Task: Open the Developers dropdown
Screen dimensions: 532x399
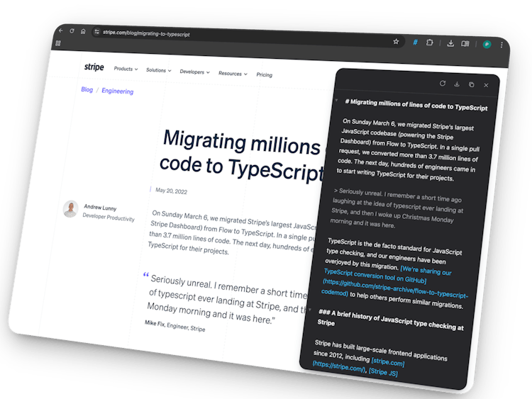Action: [x=194, y=72]
